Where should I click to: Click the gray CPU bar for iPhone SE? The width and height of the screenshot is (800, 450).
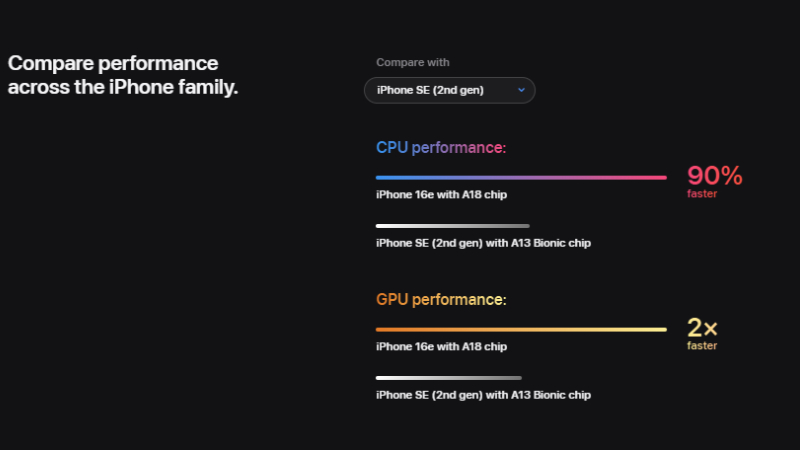pos(453,226)
